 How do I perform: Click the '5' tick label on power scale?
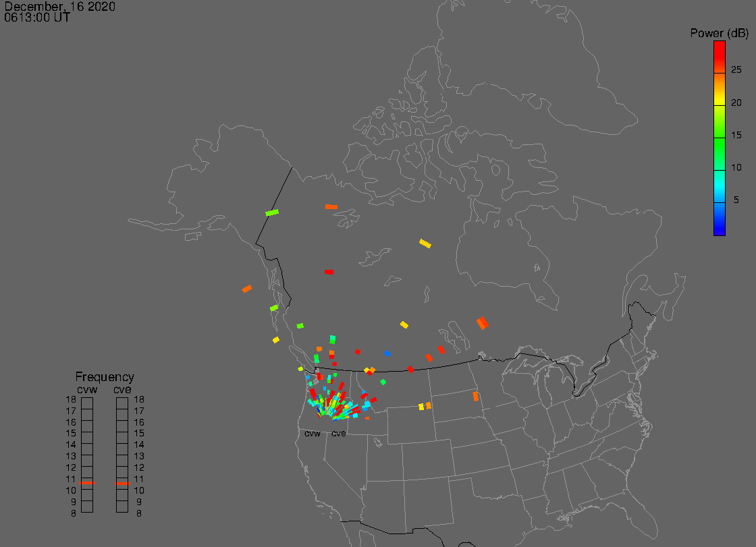(x=736, y=200)
